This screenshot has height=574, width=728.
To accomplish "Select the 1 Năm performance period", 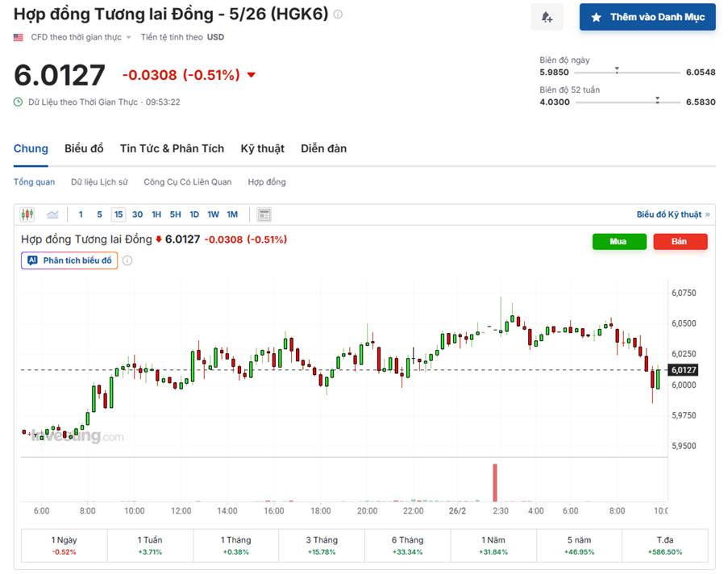I will [x=493, y=546].
